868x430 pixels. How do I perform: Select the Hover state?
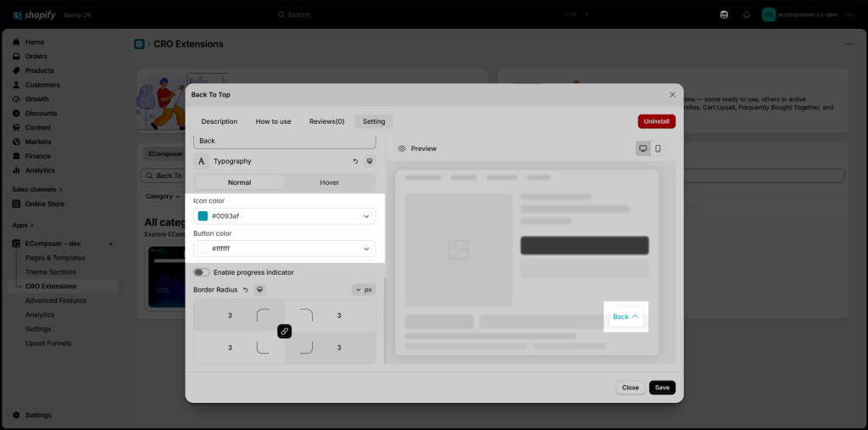click(x=330, y=182)
